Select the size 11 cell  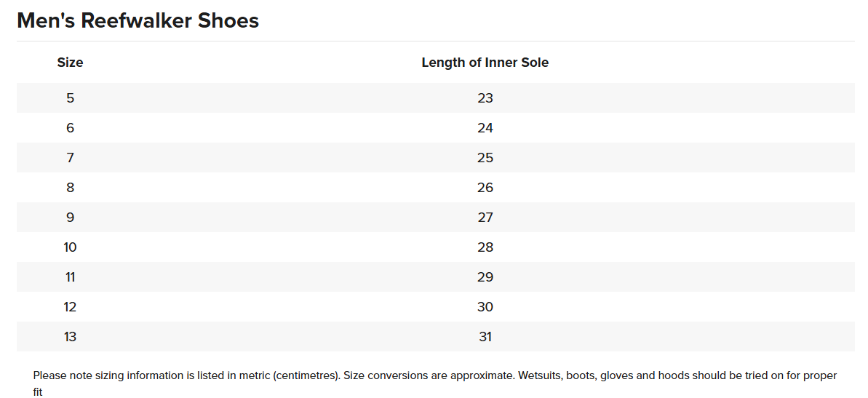tap(70, 277)
